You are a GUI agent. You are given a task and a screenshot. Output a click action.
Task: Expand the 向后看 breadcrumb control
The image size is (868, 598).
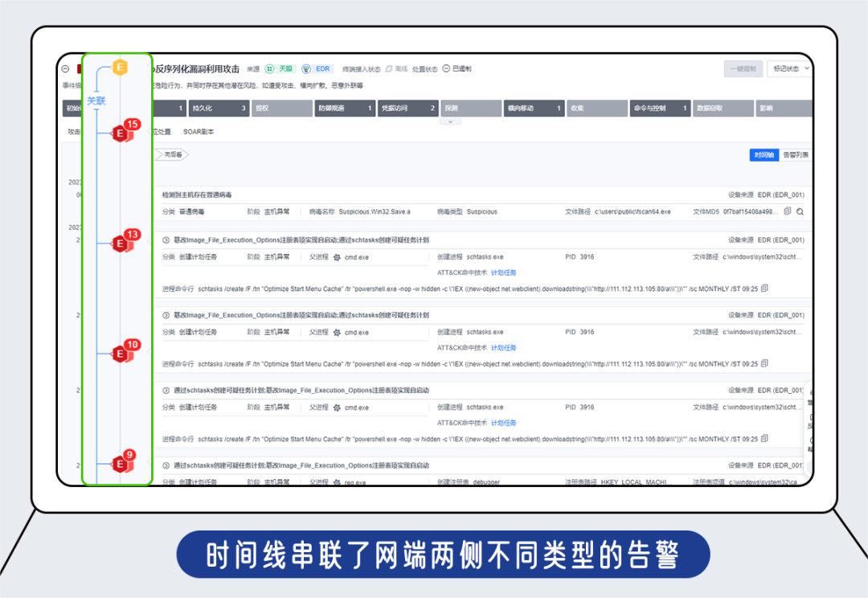pos(173,155)
